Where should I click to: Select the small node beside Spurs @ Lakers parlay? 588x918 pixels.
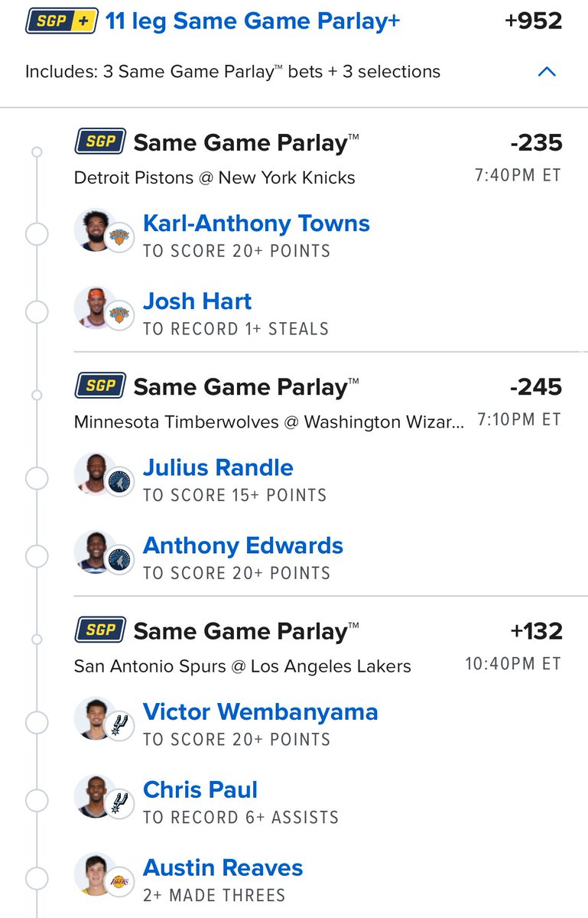tap(37, 639)
